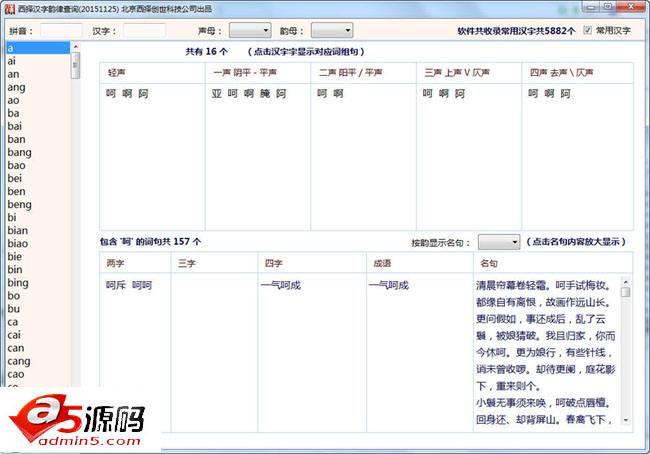Viewport: 650px width, 454px height.
Task: Click the app icon in the title bar
Action: [x=10, y=9]
